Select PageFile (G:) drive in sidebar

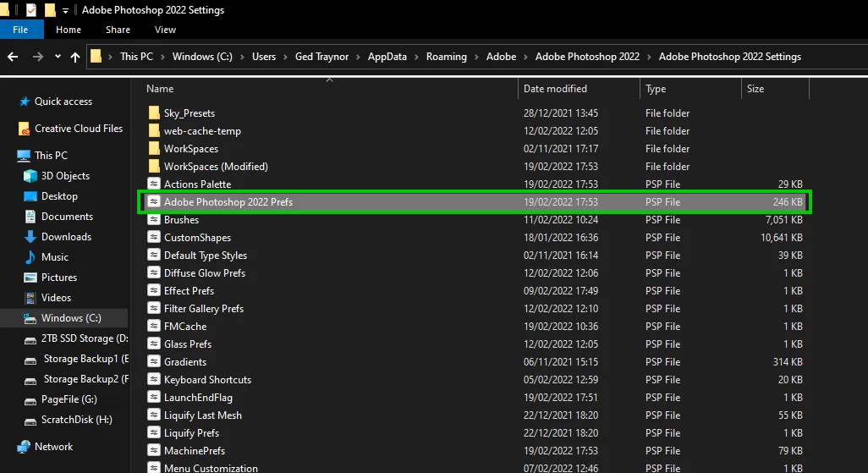pos(60,399)
